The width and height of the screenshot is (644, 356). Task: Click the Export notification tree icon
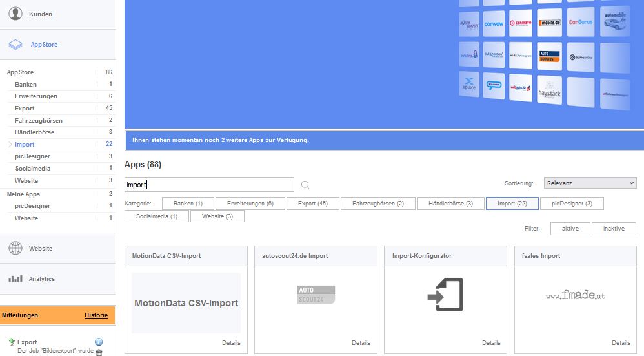12,342
